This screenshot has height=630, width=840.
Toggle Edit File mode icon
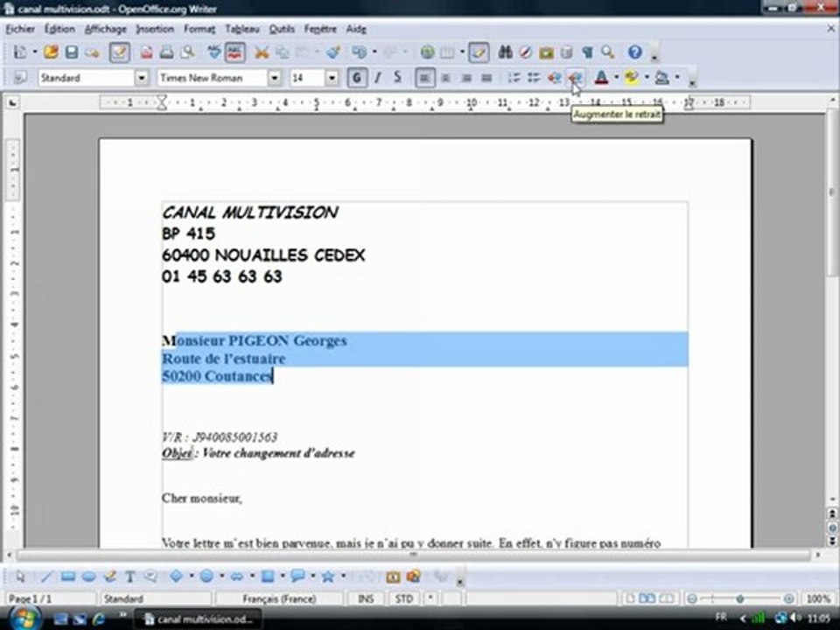coord(119,52)
